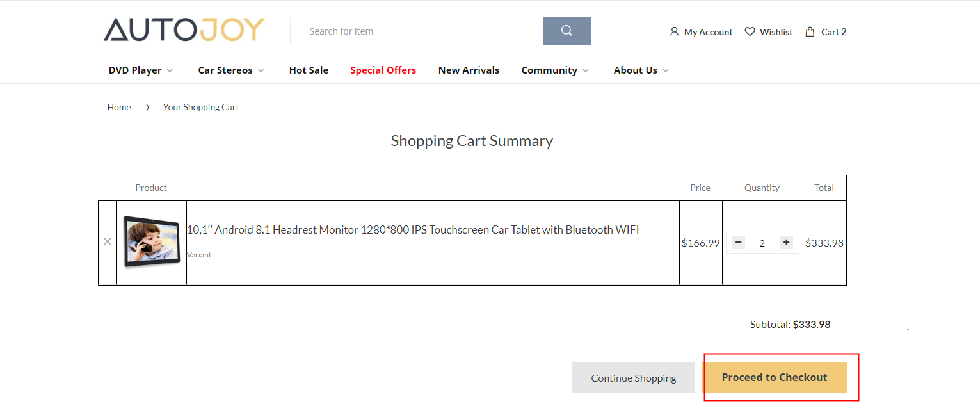Expand the Car Stereos dropdown menu
The image size is (980, 415).
[261, 70]
